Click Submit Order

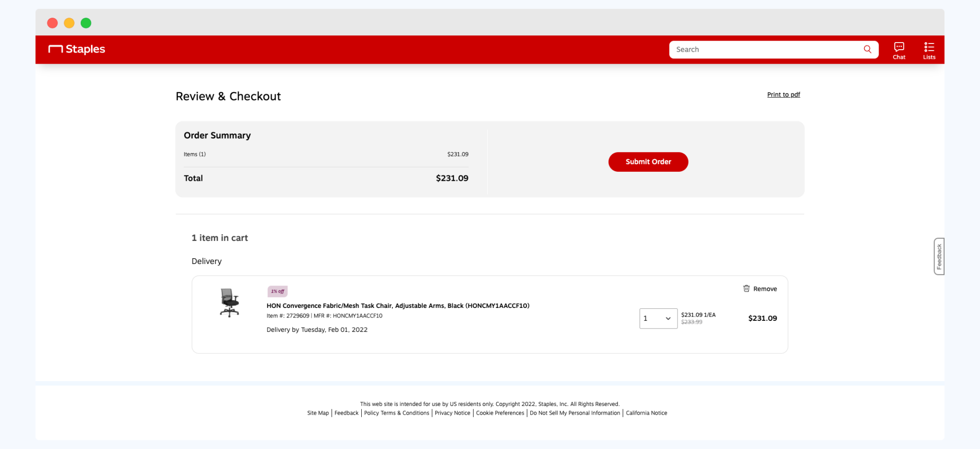(648, 162)
